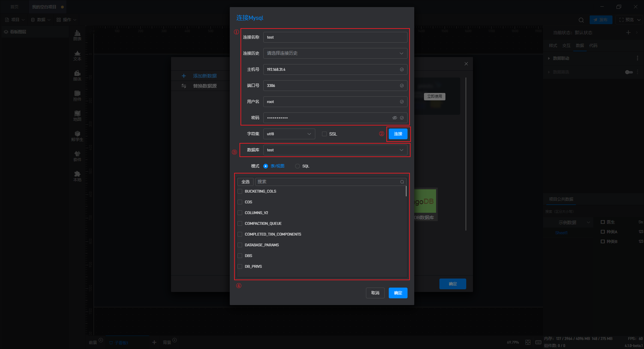Open the 操作 menu
Viewport: 644px width, 349px height.
tap(66, 20)
